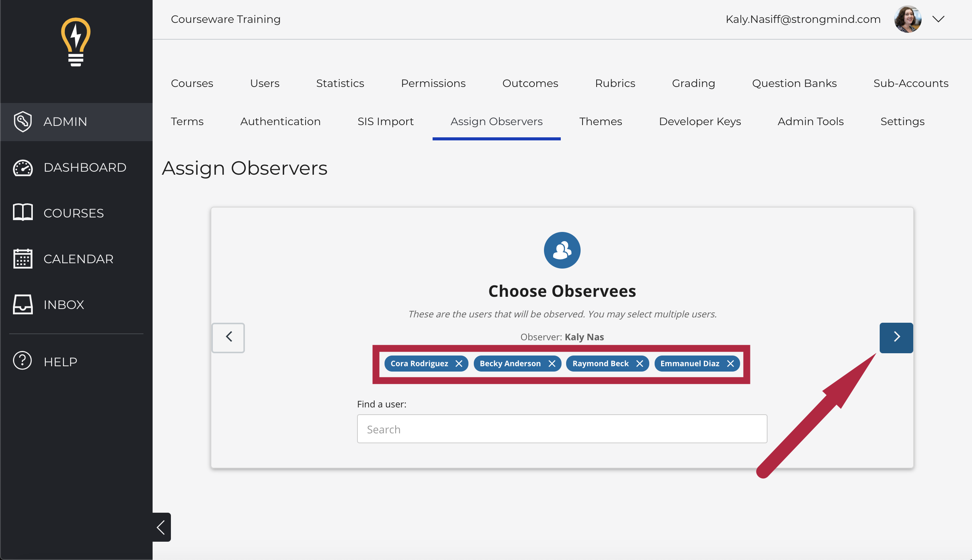Switch to the Outcomes tab
This screenshot has width=972, height=560.
tap(530, 83)
